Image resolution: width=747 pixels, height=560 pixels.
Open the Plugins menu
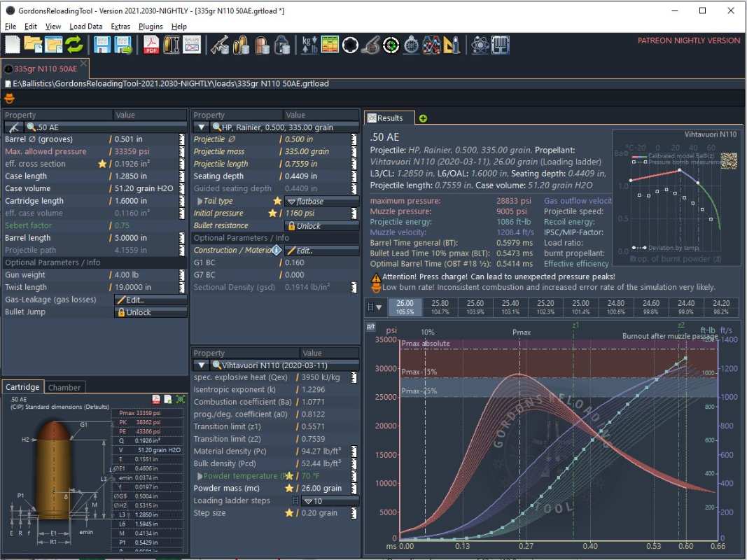point(151,26)
